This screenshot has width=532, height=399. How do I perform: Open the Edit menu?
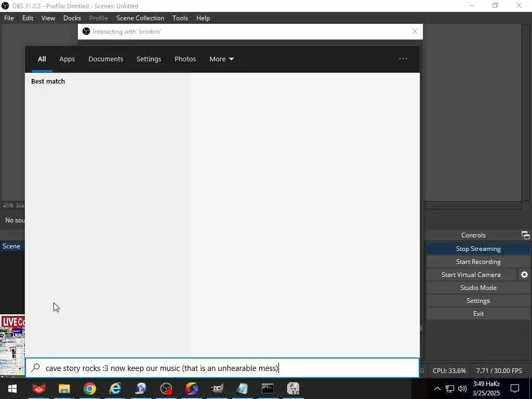[x=28, y=18]
